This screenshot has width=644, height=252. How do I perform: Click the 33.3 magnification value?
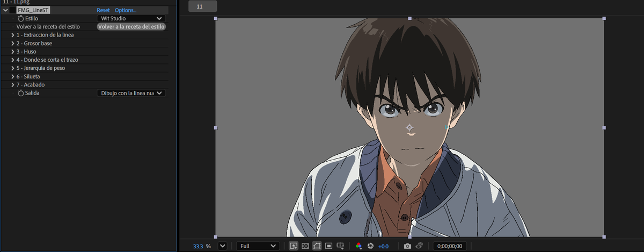pos(198,246)
